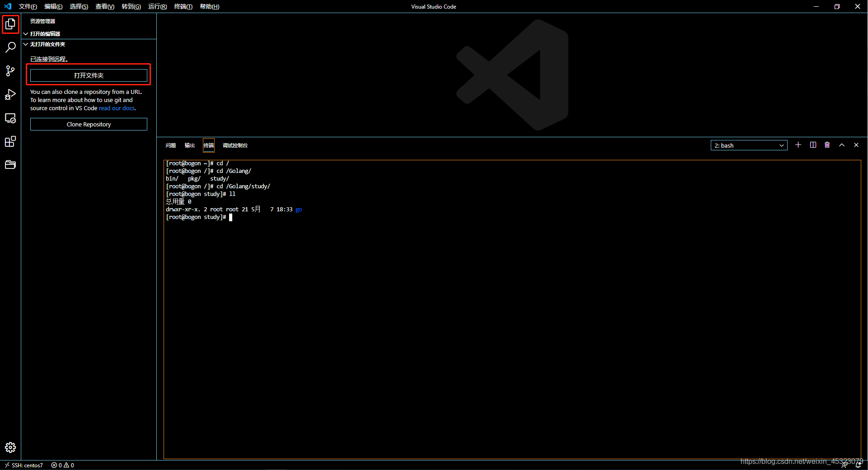Screen dimensions: 868x470
Task: Switch to the 调试控制台 panel tab
Action: point(235,145)
